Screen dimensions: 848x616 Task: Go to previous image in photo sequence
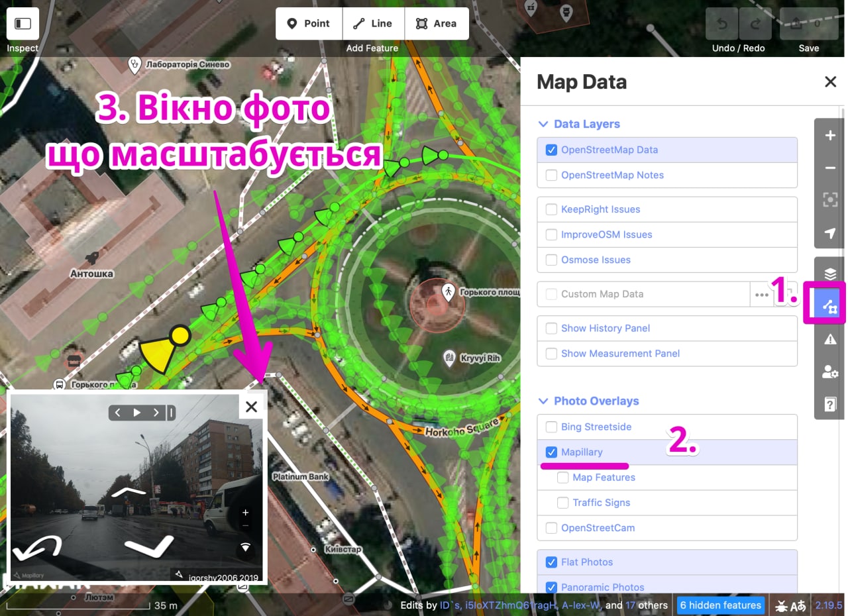(118, 413)
